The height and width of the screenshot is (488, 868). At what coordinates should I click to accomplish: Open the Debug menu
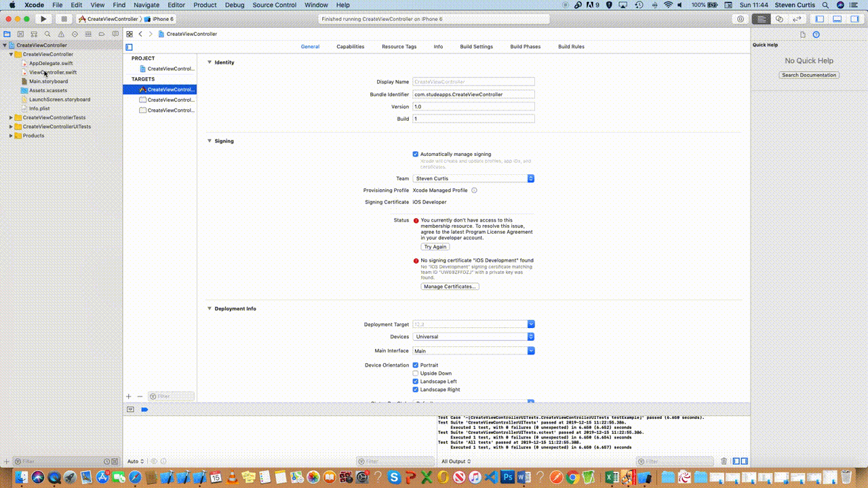coord(235,5)
